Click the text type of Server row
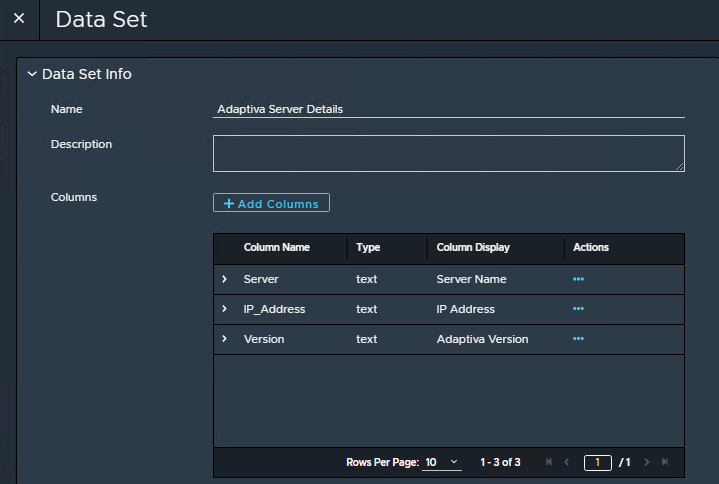The height and width of the screenshot is (484, 719). point(366,279)
